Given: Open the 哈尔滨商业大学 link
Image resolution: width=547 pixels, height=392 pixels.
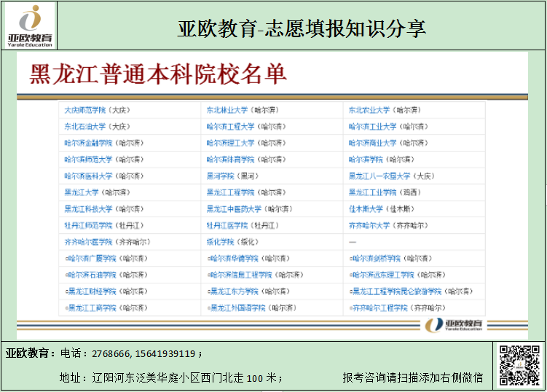Looking at the screenshot, I should coord(373,143).
